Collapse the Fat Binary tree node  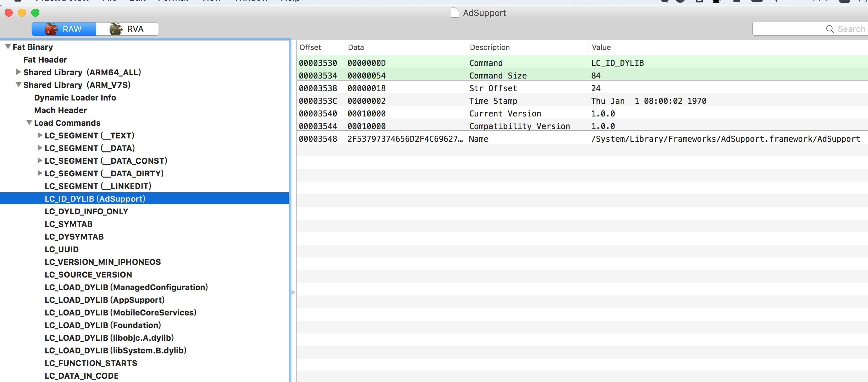click(8, 47)
